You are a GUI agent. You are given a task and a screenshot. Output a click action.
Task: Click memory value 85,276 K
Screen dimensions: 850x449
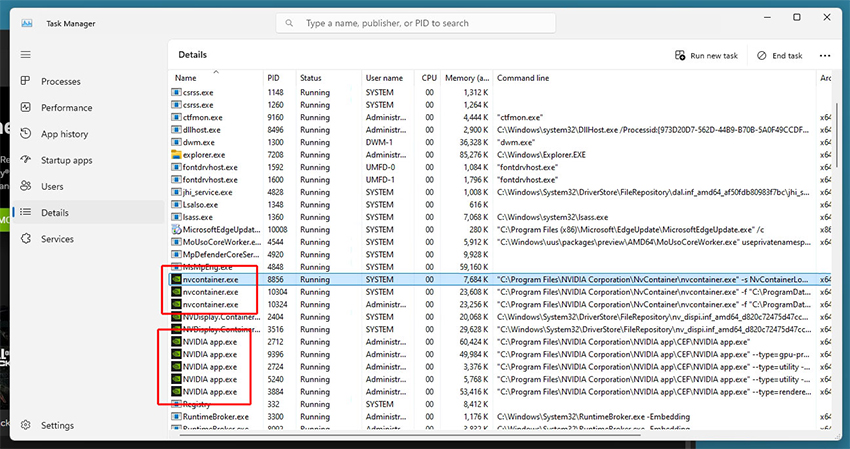click(473, 155)
